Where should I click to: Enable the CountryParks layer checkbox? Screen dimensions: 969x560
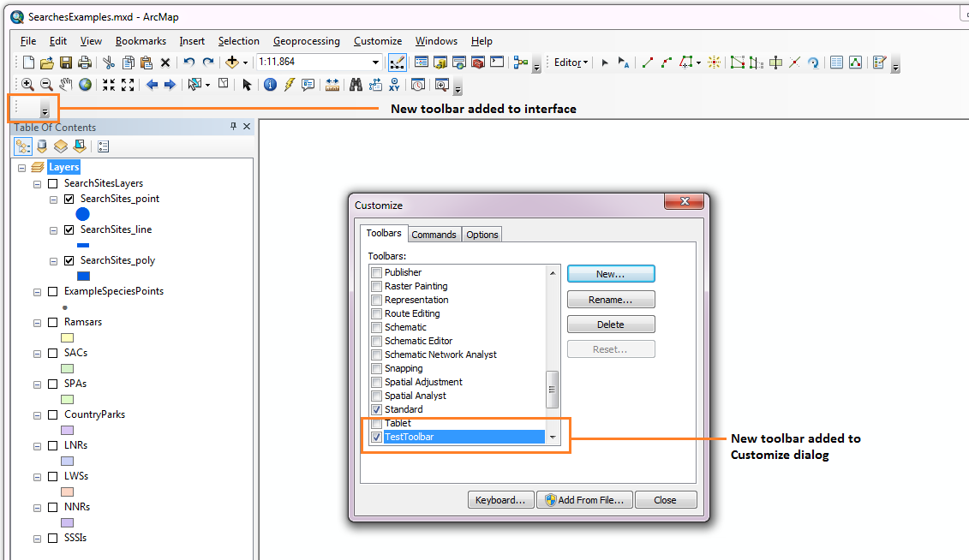pos(53,415)
